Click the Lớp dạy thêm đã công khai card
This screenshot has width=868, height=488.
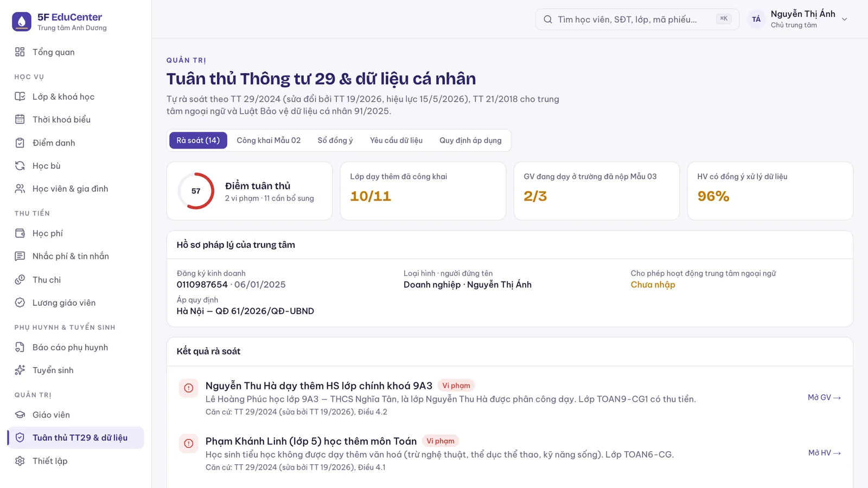[x=423, y=191]
